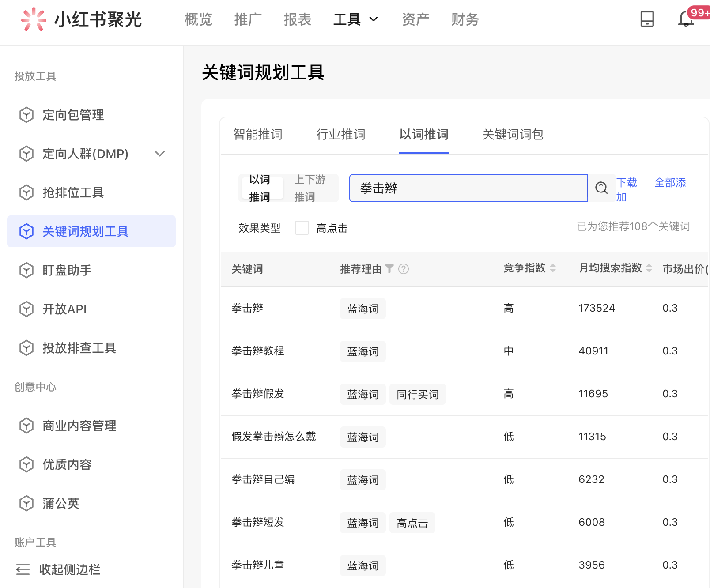Open the 财务 nav item

[x=465, y=19]
